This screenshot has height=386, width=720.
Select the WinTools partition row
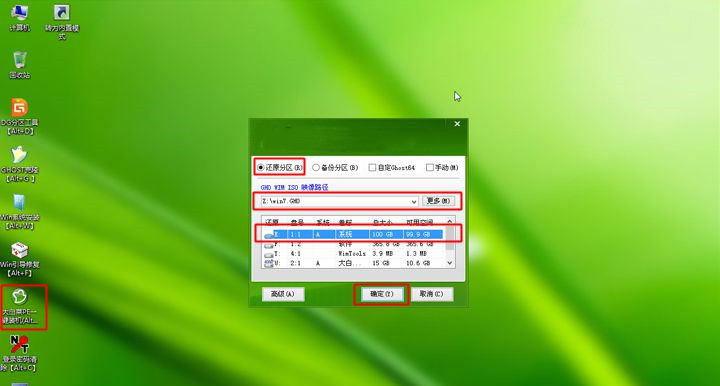point(353,254)
